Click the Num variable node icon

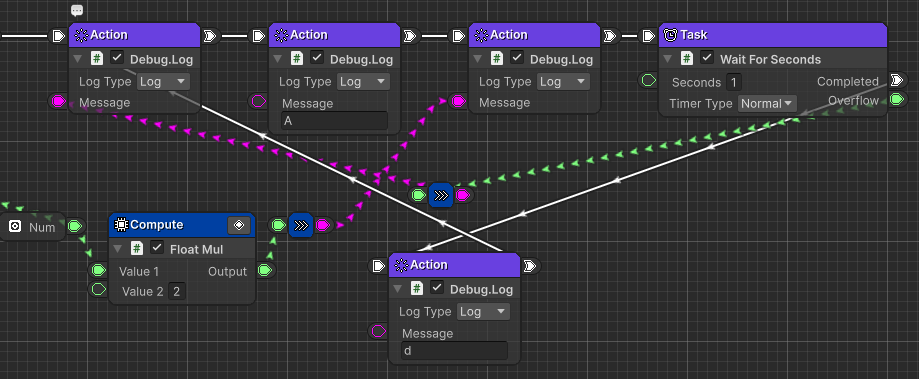tap(16, 227)
